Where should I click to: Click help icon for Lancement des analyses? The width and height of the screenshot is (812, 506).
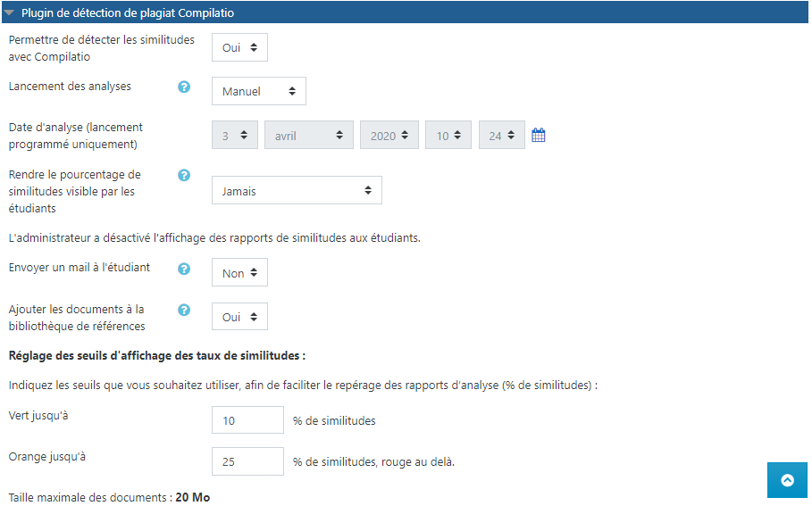point(184,87)
